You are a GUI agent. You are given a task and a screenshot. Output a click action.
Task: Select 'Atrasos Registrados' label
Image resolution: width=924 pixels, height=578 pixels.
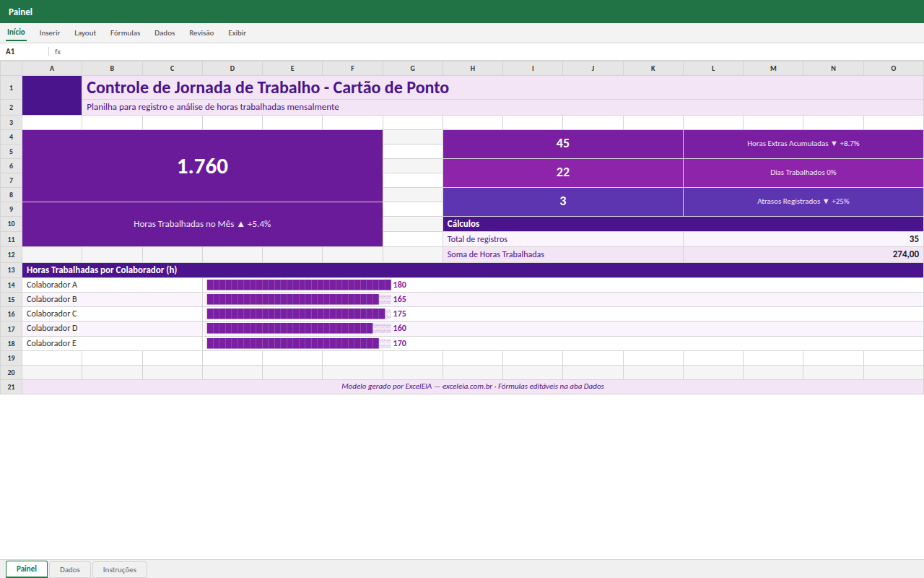pos(803,202)
